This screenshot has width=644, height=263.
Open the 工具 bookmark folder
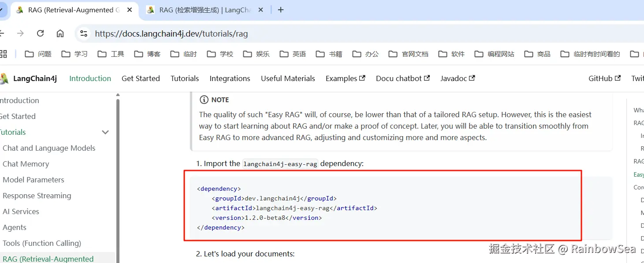coord(111,54)
